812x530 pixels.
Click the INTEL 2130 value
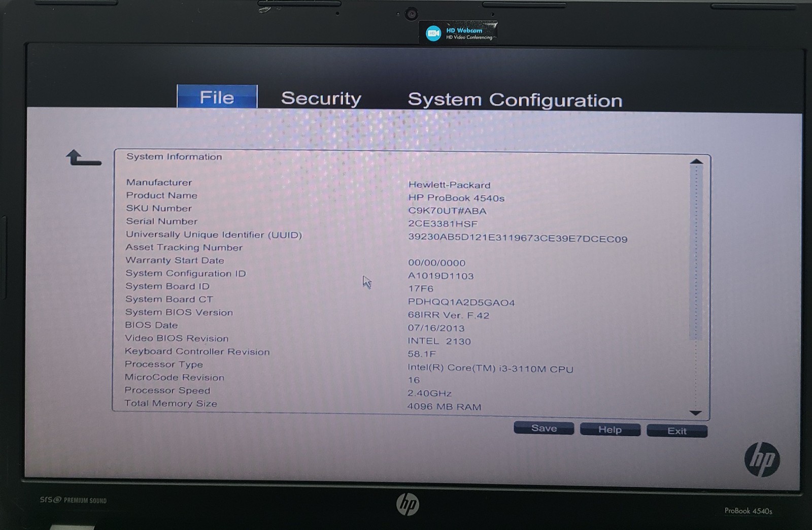(x=439, y=341)
